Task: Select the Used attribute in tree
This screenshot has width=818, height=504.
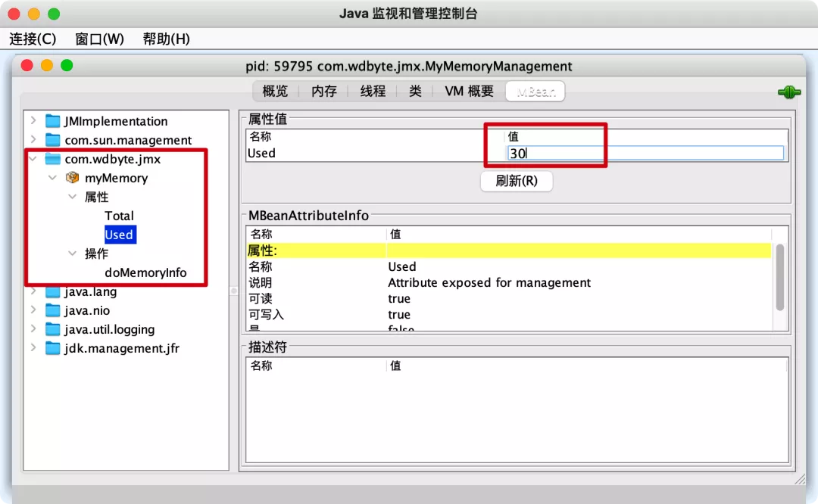Action: [120, 235]
